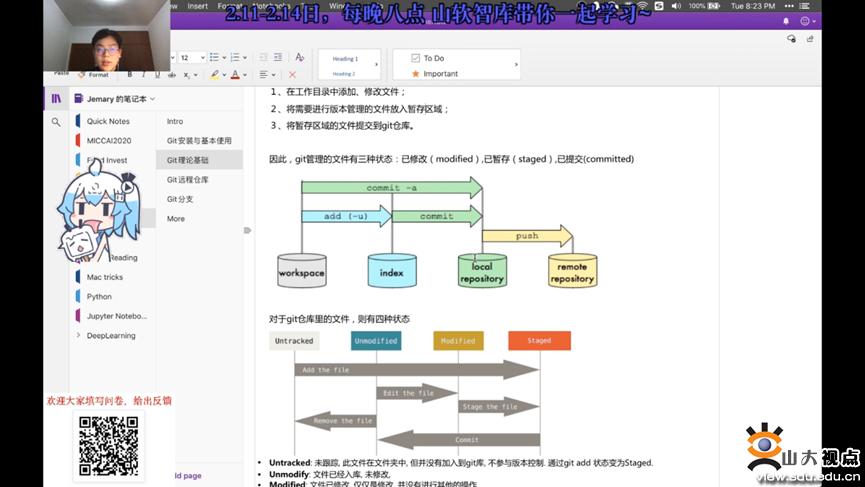Open the notifications bell

click(786, 21)
